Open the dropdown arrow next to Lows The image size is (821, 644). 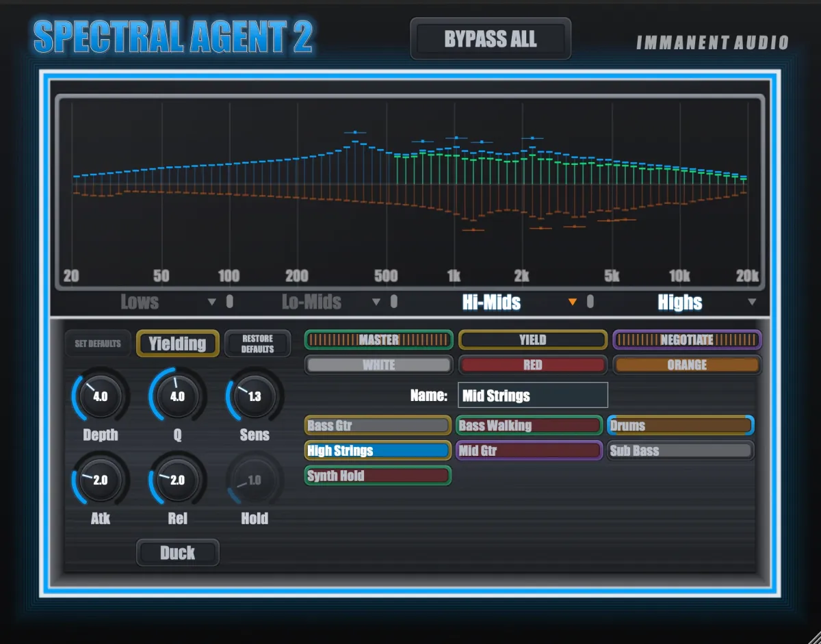coord(212,302)
